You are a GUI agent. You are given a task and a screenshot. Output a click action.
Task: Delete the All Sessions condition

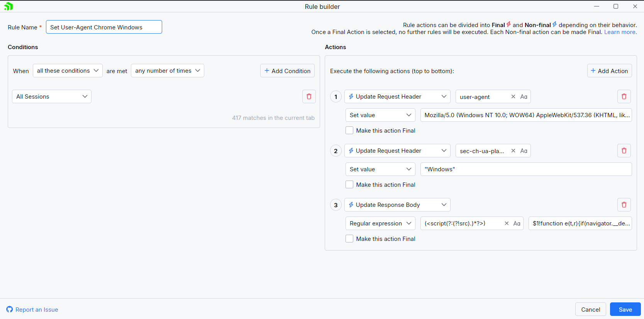(x=309, y=97)
